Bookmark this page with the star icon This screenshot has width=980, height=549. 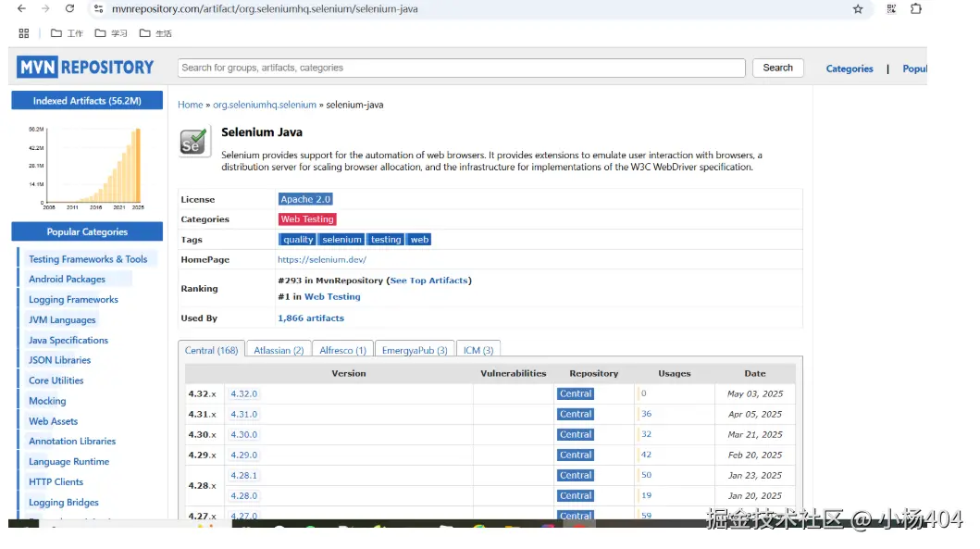point(858,8)
